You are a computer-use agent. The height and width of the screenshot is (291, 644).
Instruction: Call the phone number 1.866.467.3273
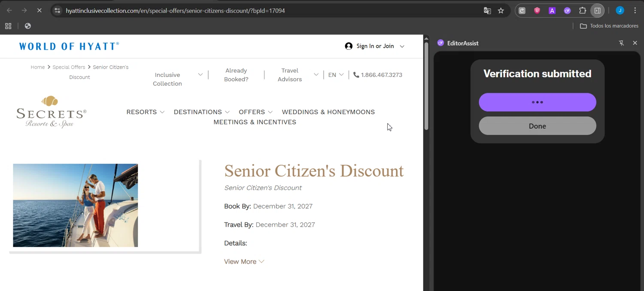click(x=378, y=75)
